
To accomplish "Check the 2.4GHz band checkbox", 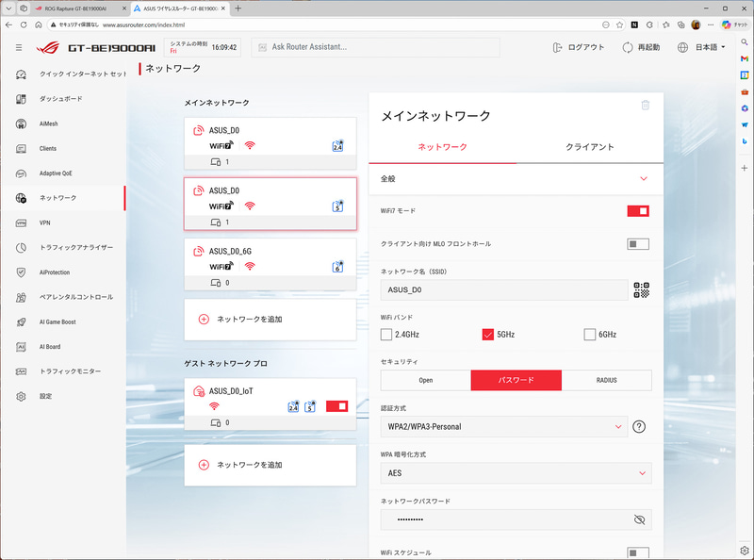I will [386, 335].
